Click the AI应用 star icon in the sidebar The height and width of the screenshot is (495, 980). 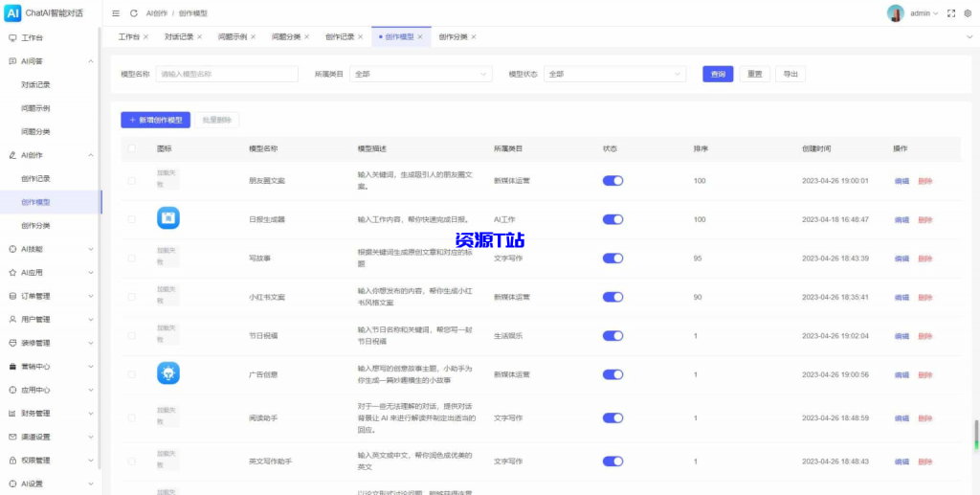coord(12,273)
